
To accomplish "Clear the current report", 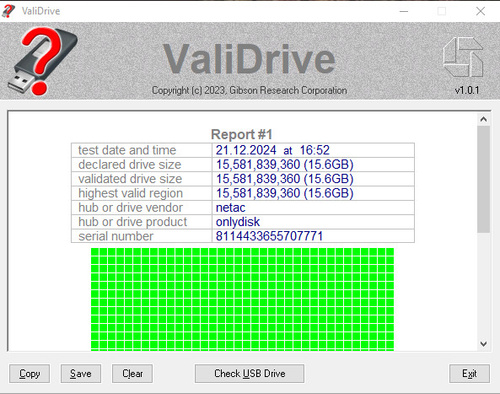I will [132, 373].
